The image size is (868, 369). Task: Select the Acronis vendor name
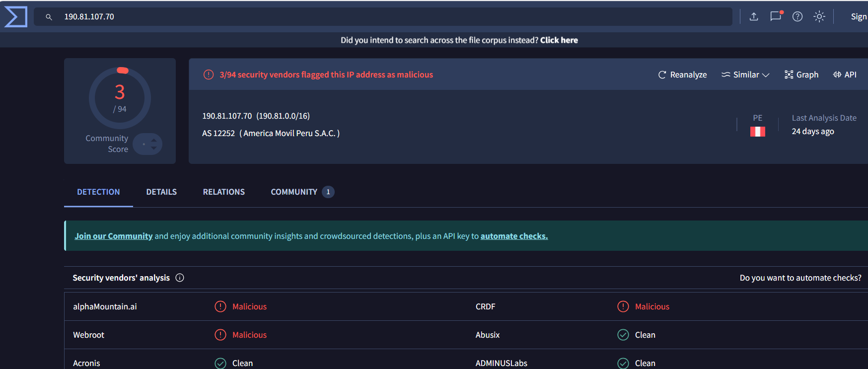click(86, 363)
